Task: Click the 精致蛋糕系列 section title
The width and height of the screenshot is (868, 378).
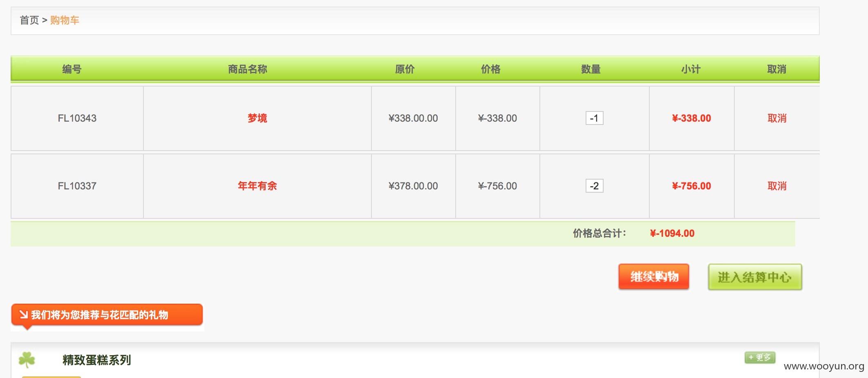Action: point(97,360)
